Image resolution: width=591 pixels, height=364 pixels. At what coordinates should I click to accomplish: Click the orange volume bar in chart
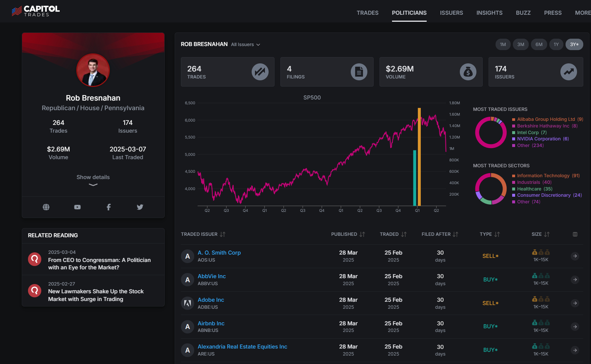coord(419,157)
